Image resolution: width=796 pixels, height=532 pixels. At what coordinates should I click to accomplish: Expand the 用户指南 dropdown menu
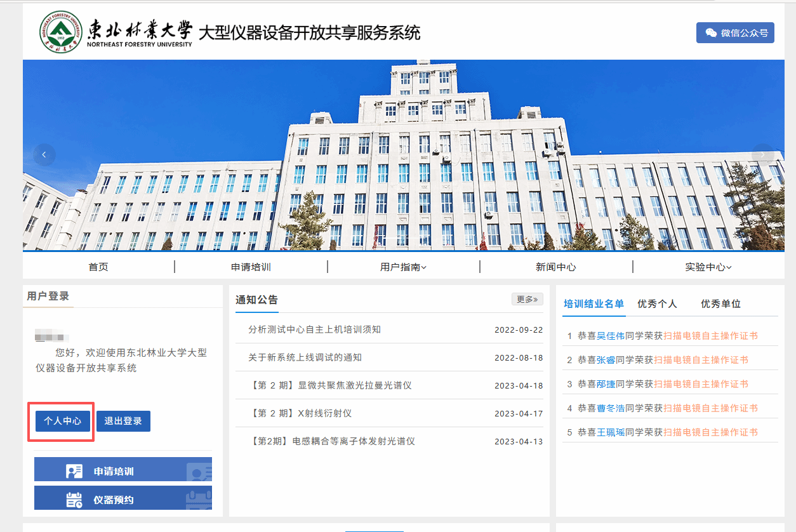pyautogui.click(x=403, y=267)
